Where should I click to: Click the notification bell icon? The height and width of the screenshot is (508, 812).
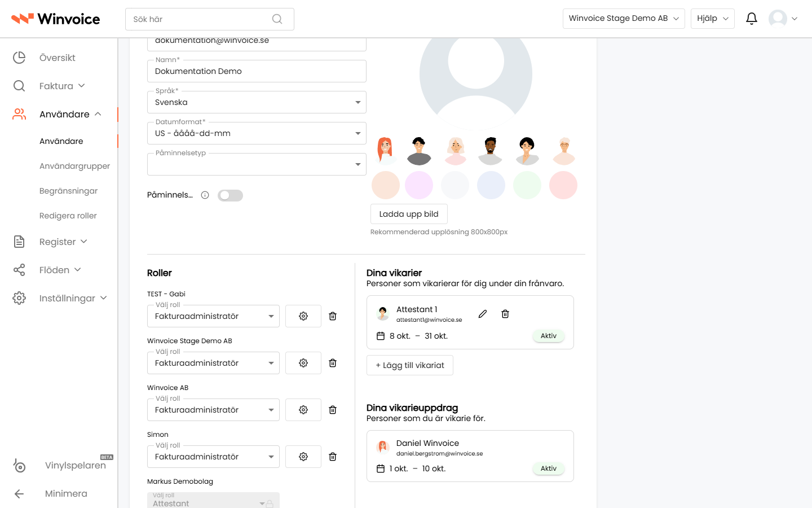pos(751,19)
